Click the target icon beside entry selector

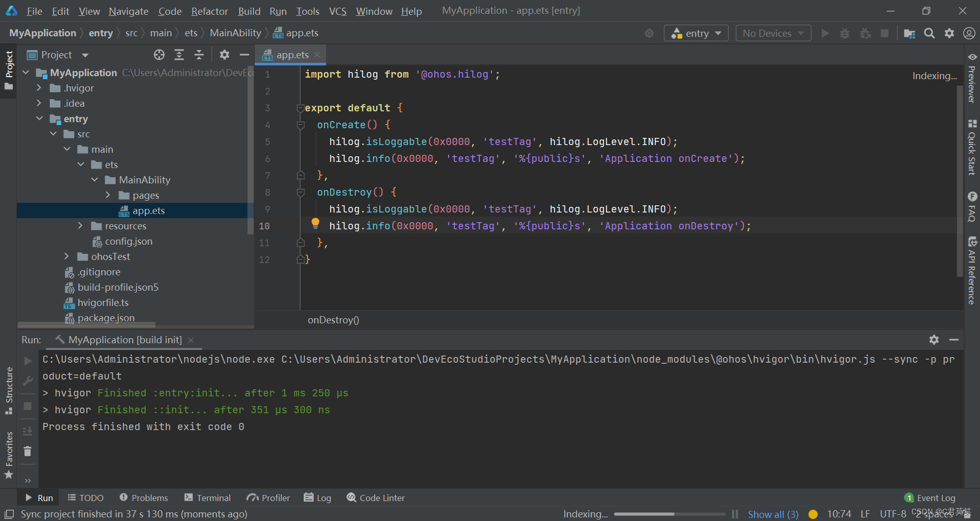pos(649,33)
